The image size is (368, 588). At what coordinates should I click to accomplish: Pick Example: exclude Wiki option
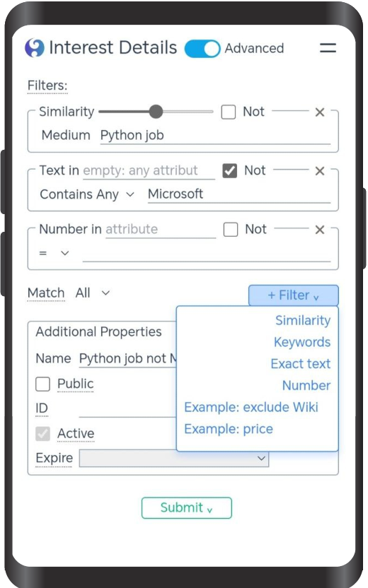(x=251, y=407)
